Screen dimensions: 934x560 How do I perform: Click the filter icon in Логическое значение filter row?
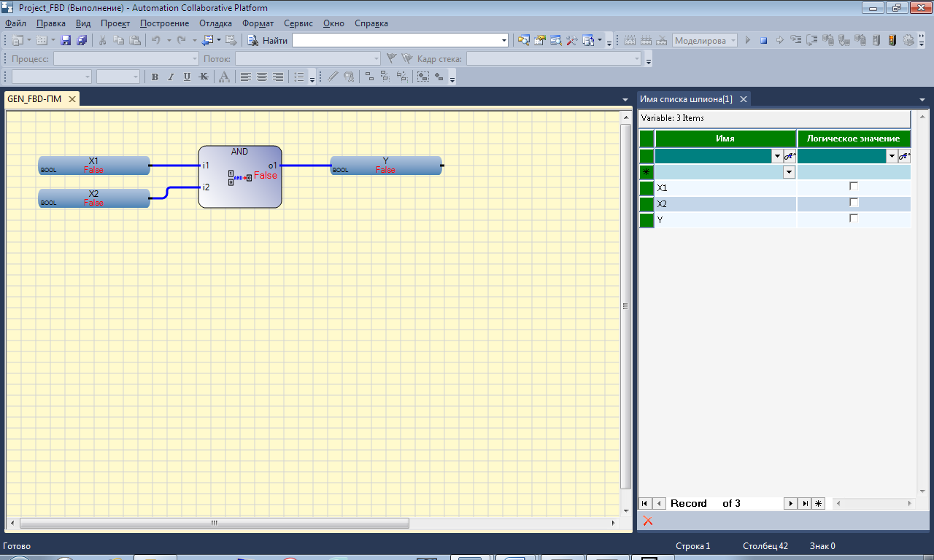click(x=905, y=155)
